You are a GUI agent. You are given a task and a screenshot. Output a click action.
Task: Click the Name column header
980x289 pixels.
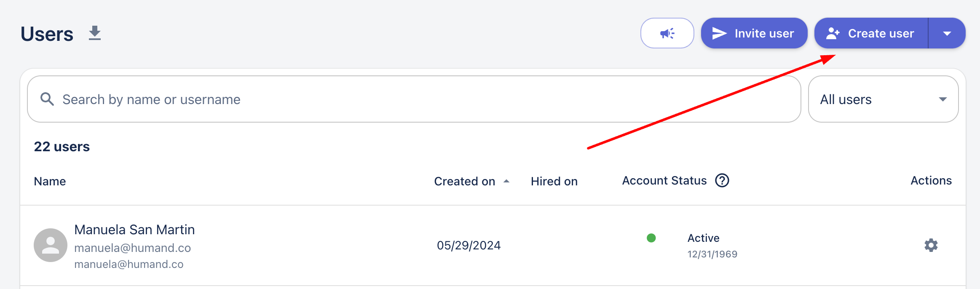pyautogui.click(x=50, y=181)
